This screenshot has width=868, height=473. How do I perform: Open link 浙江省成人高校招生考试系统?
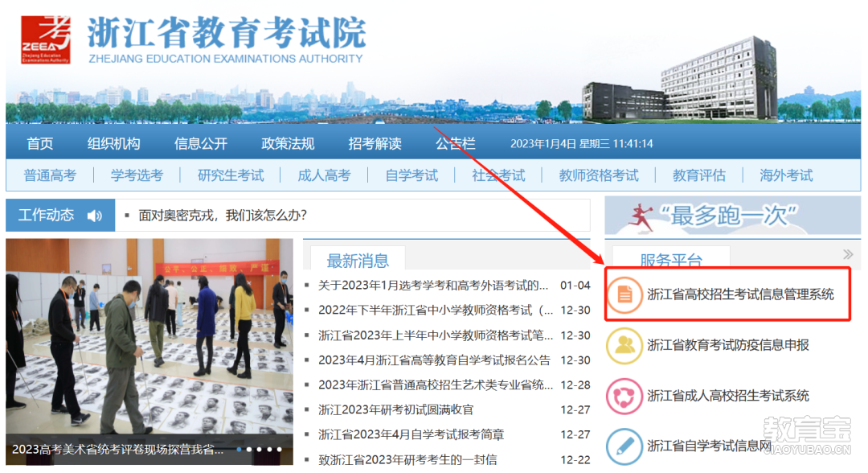click(728, 396)
